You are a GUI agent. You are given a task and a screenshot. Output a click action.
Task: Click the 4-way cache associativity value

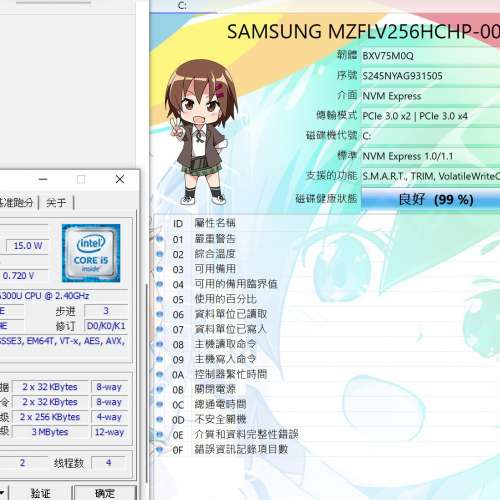[x=109, y=417]
